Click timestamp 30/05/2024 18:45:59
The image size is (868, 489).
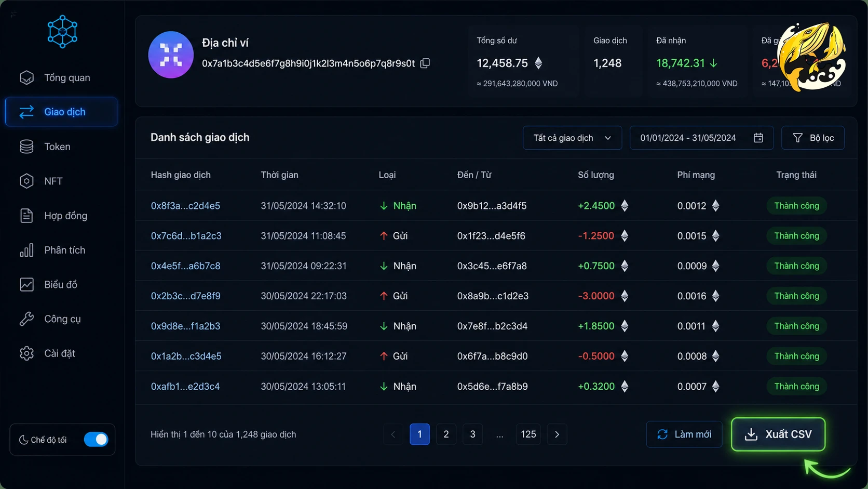[x=304, y=326]
